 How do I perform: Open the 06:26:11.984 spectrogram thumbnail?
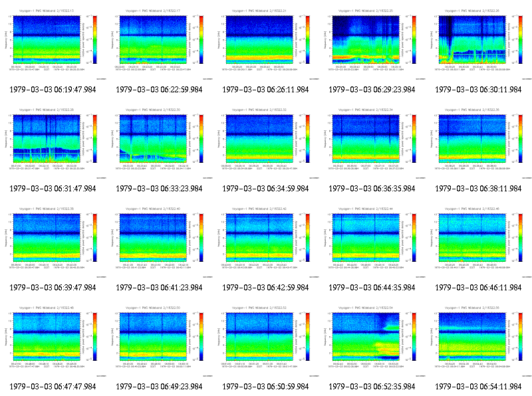click(266, 44)
